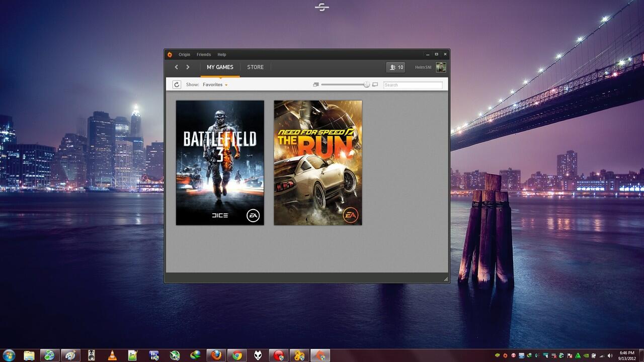
Task: Open the user avatar picture
Action: pos(441,67)
